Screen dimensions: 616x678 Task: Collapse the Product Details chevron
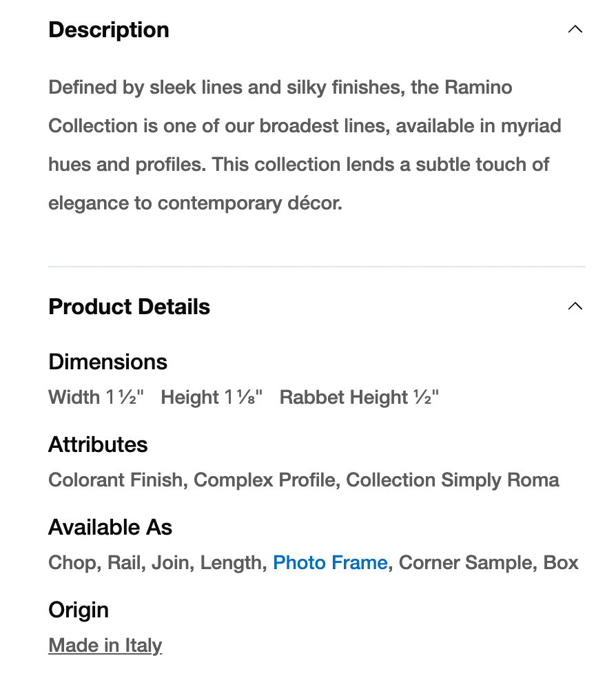575,307
